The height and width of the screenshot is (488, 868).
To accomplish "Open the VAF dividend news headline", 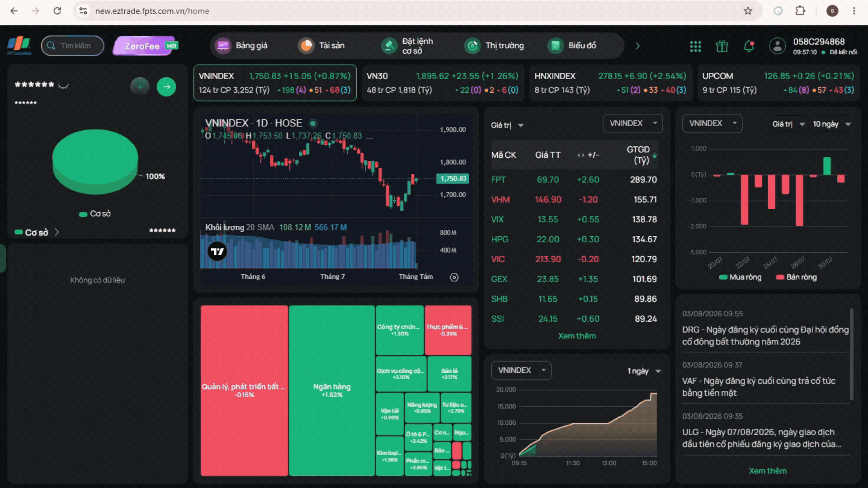I will tap(759, 387).
